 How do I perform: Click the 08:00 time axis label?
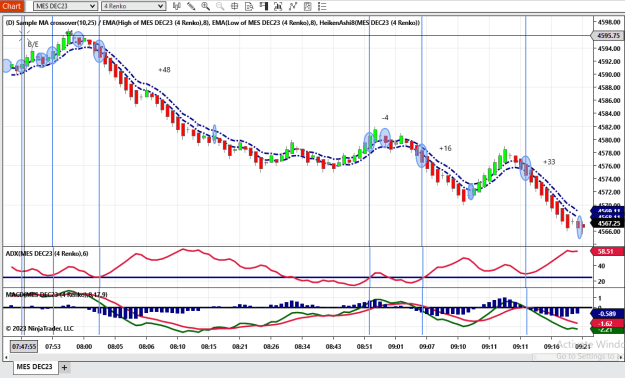84,346
